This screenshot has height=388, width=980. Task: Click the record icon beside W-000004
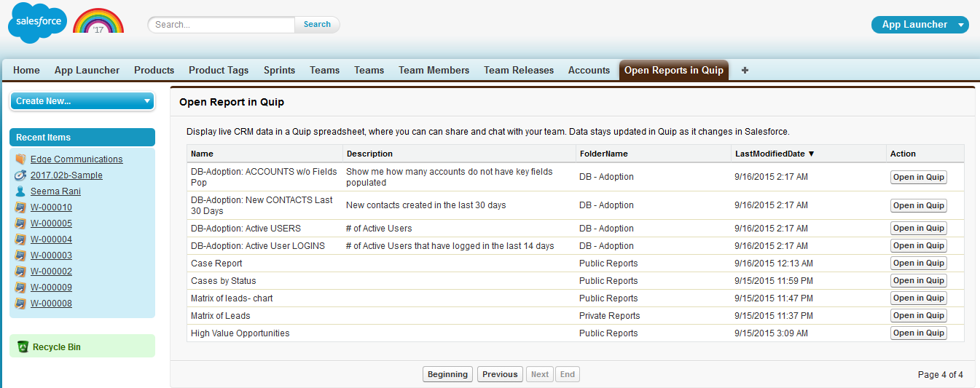(20, 239)
